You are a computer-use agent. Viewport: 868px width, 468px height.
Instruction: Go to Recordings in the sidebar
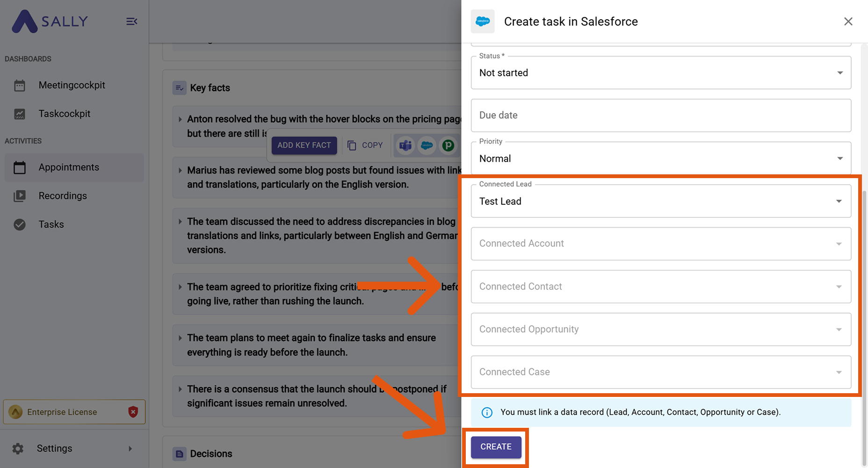coord(63,196)
